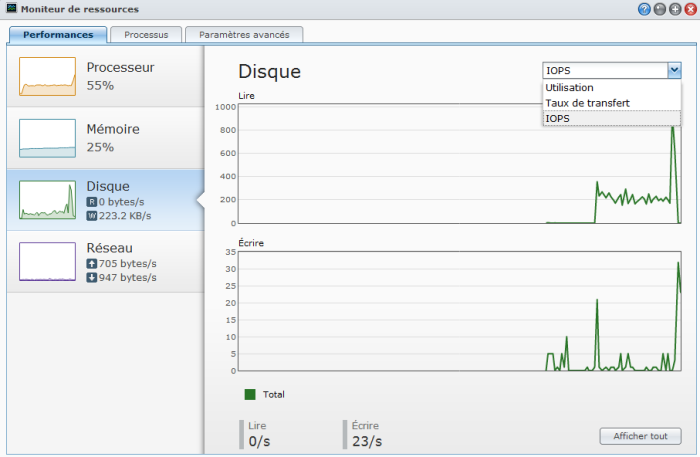Click the green Total legend swatch

pyautogui.click(x=250, y=394)
